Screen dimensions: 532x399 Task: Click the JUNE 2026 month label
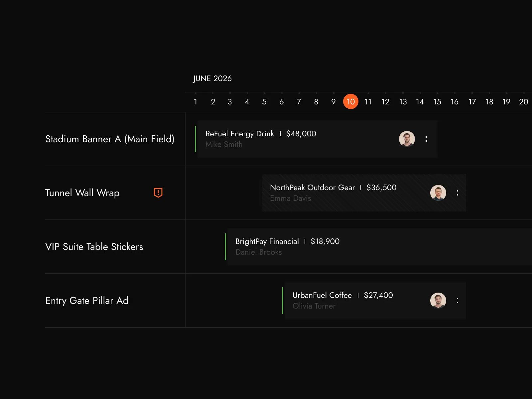[x=212, y=78]
